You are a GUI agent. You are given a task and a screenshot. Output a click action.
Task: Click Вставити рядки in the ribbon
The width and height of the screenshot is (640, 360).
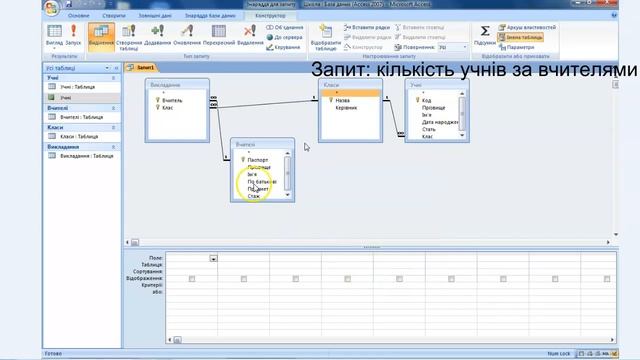(x=367, y=27)
